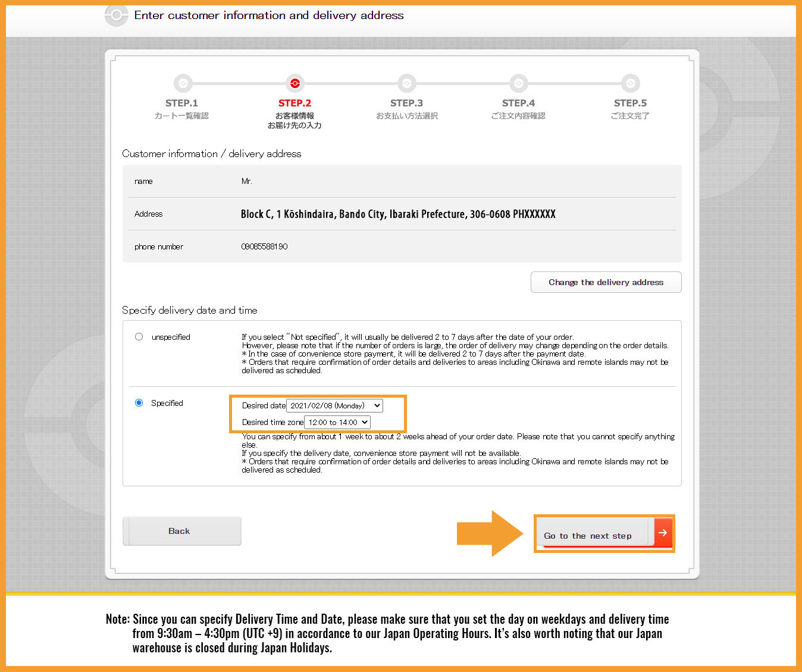The width and height of the screenshot is (802, 672).
Task: Click the STEP.1 Pokeball progress icon
Action: pos(183,83)
